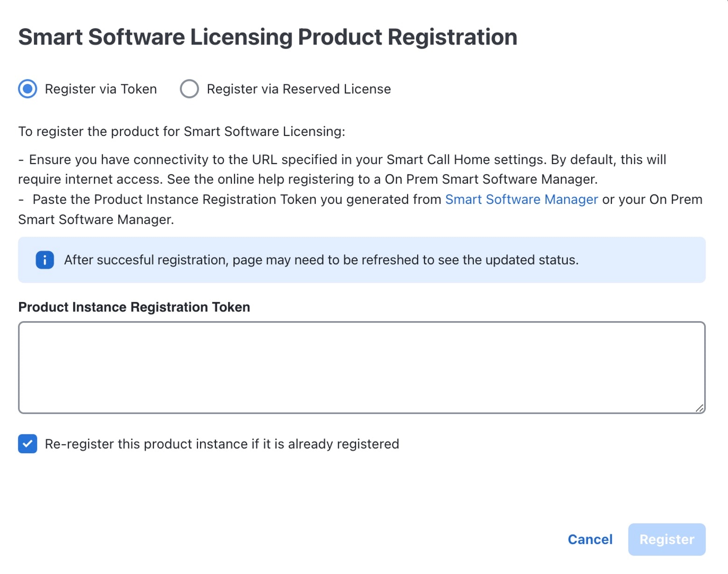The height and width of the screenshot is (574, 728).
Task: Select the Register via Token radio button
Action: [x=28, y=89]
